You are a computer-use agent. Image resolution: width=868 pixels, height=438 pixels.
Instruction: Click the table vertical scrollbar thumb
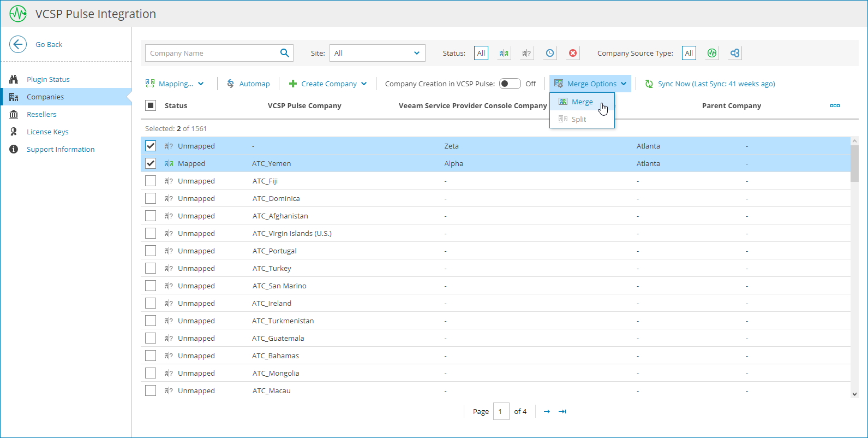click(854, 163)
